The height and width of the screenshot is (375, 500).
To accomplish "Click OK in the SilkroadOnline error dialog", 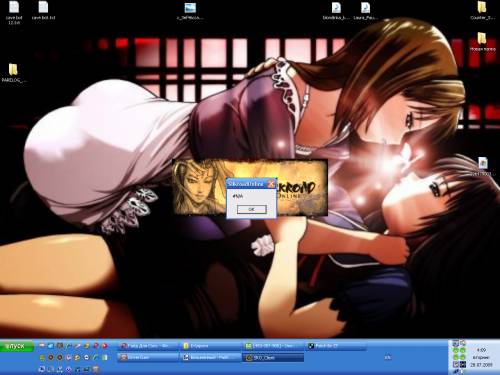I will tap(252, 209).
